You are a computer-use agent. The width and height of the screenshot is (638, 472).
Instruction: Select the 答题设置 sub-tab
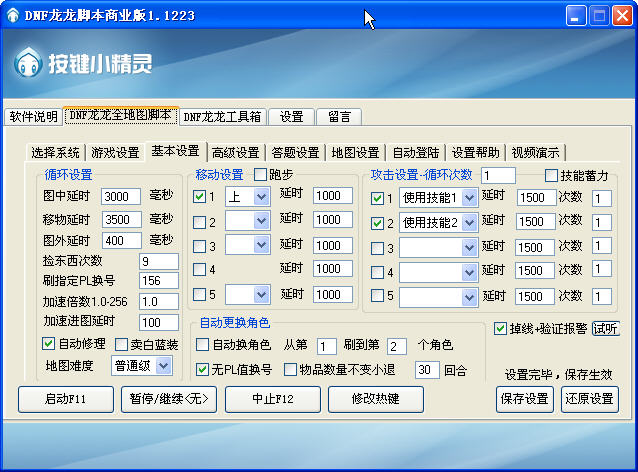295,153
